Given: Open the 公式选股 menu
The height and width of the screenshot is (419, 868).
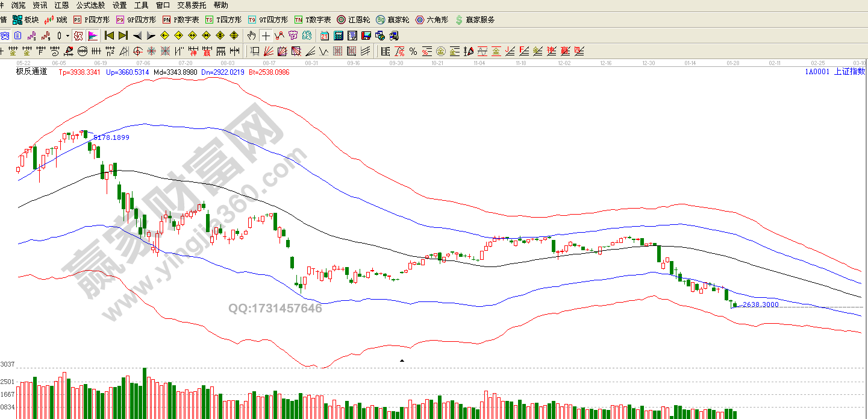Looking at the screenshot, I should click(90, 5).
